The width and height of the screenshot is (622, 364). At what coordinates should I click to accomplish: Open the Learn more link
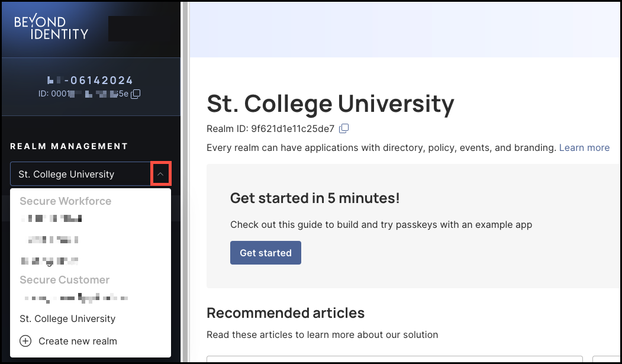click(584, 147)
